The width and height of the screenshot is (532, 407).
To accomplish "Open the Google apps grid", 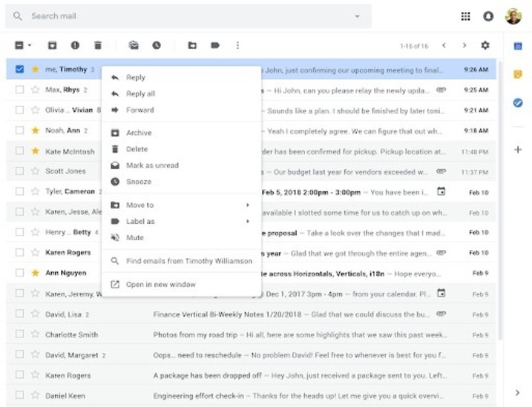I will (465, 16).
